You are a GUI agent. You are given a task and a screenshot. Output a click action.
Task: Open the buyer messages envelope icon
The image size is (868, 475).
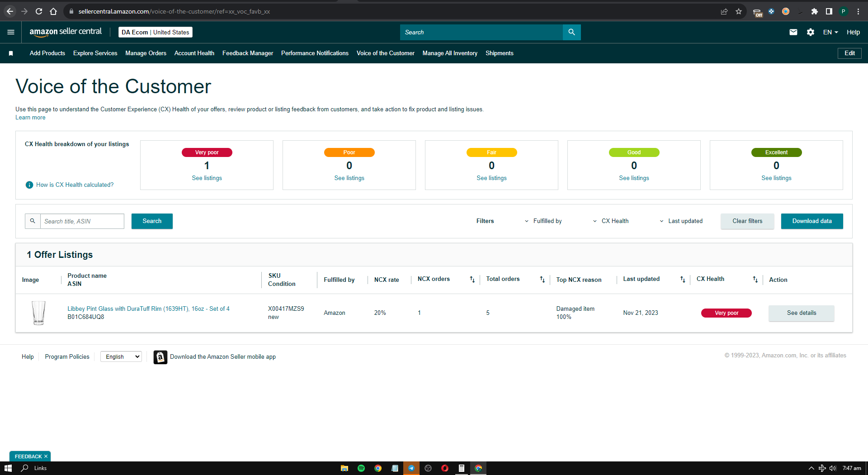(793, 32)
